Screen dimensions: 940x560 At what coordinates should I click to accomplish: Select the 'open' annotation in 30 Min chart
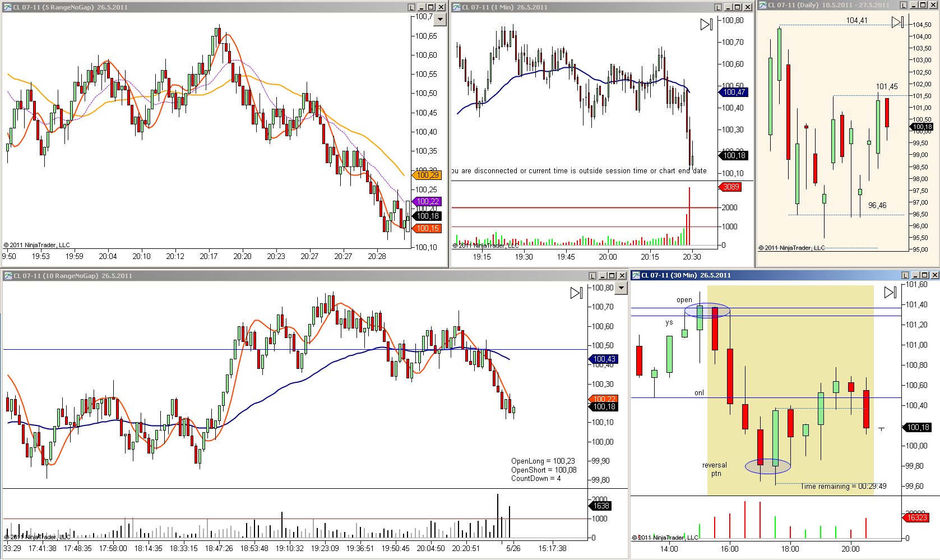[x=684, y=300]
